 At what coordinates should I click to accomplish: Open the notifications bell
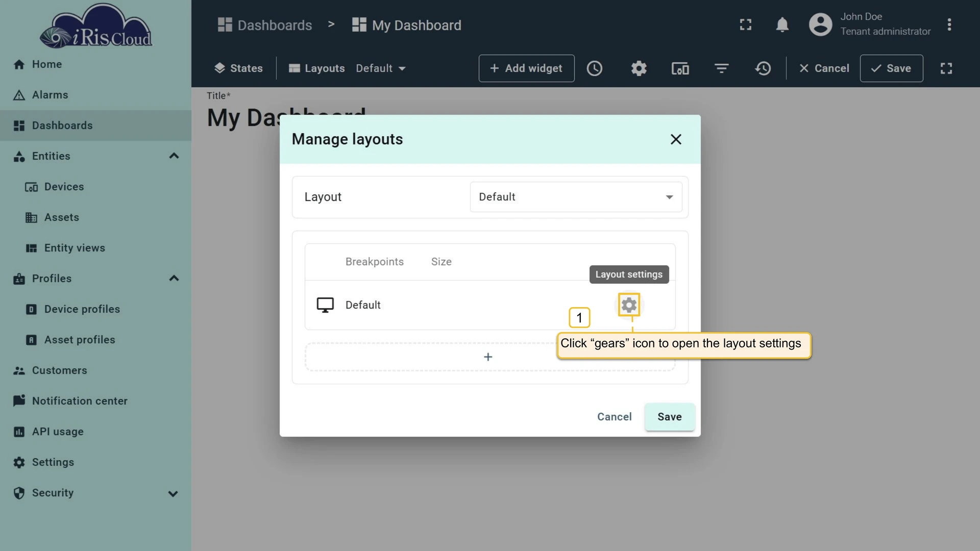[x=782, y=24]
